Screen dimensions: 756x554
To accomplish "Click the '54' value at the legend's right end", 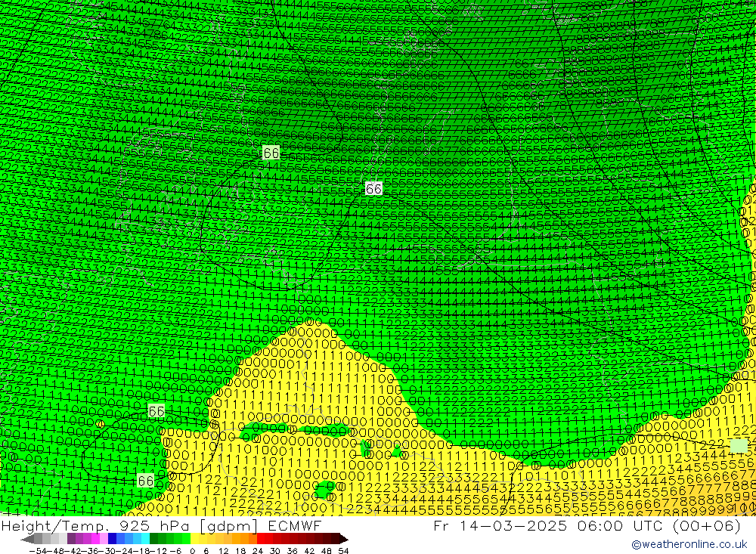I will (343, 551).
